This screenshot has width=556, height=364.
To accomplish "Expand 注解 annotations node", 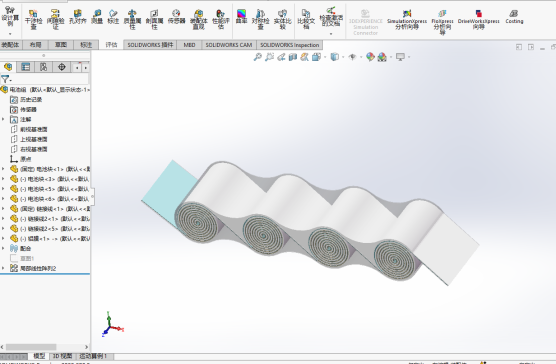I will pos(3,119).
